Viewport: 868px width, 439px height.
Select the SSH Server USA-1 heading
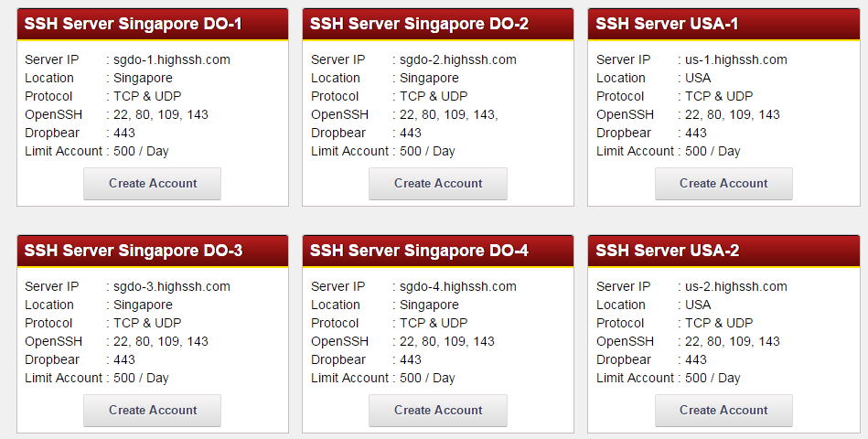667,24
